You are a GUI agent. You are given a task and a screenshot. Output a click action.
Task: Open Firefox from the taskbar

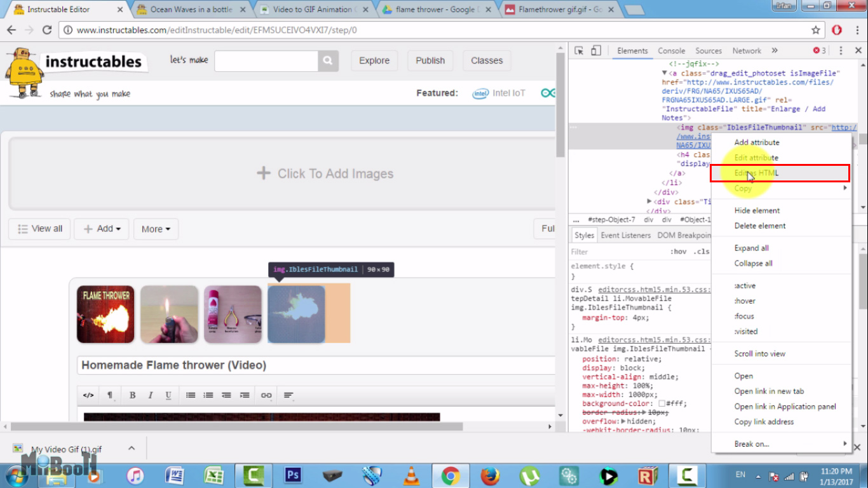[490, 475]
